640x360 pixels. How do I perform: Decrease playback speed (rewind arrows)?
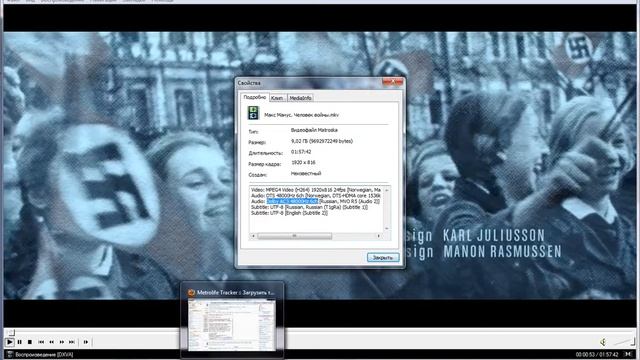click(51, 342)
